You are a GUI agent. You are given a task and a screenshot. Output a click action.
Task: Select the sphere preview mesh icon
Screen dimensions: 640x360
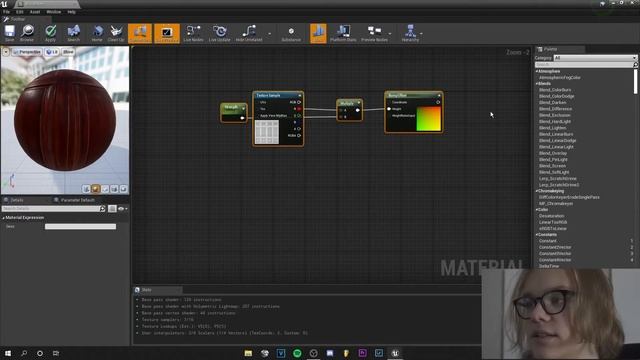tap(96, 189)
